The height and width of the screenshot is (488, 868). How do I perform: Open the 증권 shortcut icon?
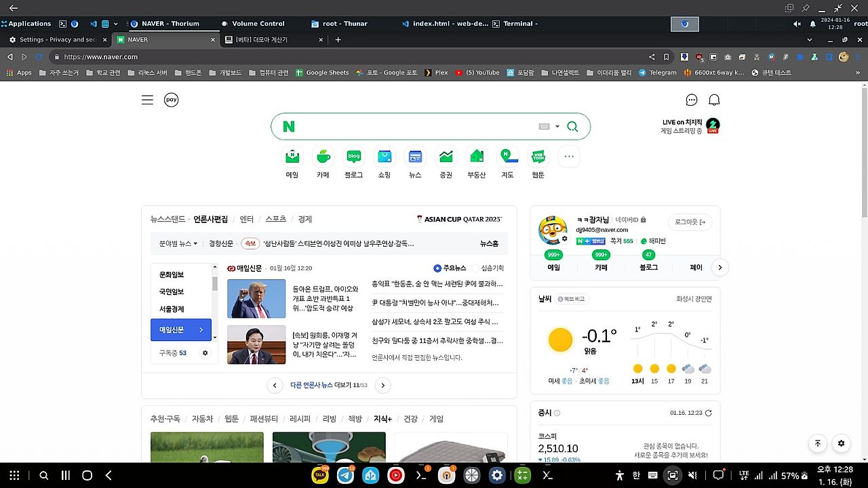(446, 157)
